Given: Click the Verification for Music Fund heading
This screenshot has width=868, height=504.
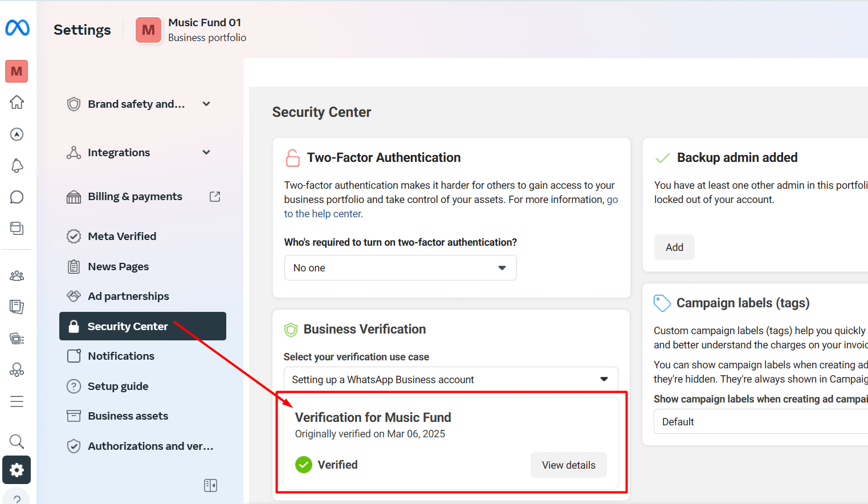Looking at the screenshot, I should 373,417.
